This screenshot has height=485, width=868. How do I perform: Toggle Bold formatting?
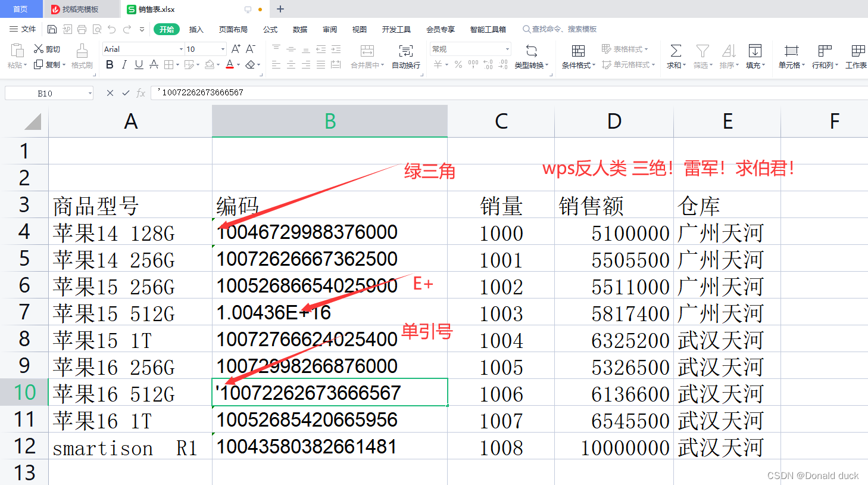tap(110, 64)
